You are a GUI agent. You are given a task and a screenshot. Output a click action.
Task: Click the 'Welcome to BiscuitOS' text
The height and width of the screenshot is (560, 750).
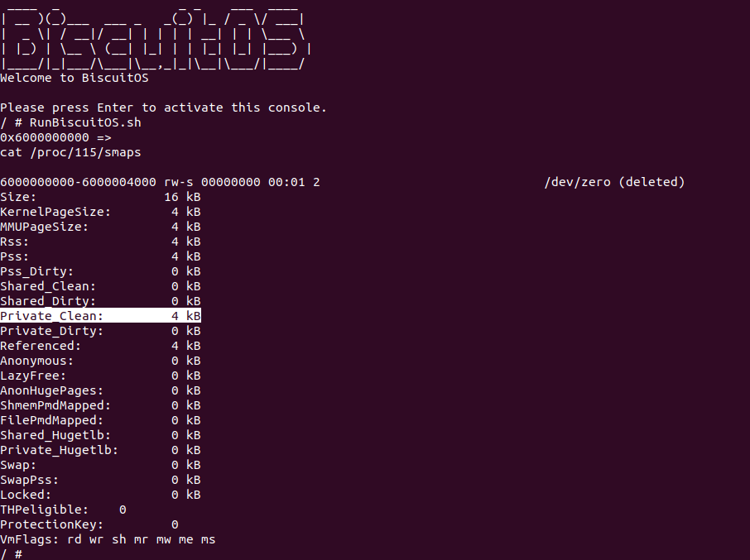(74, 79)
